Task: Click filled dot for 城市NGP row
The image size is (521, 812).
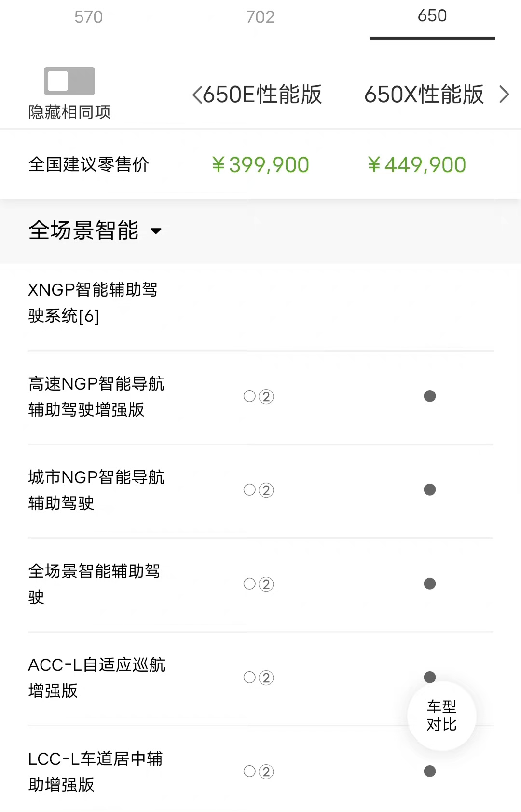Action: (x=429, y=490)
